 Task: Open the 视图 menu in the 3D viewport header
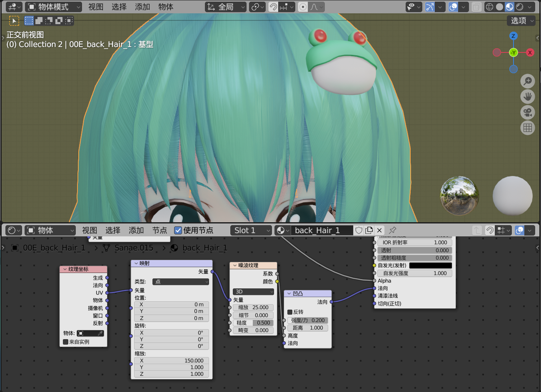tap(96, 7)
